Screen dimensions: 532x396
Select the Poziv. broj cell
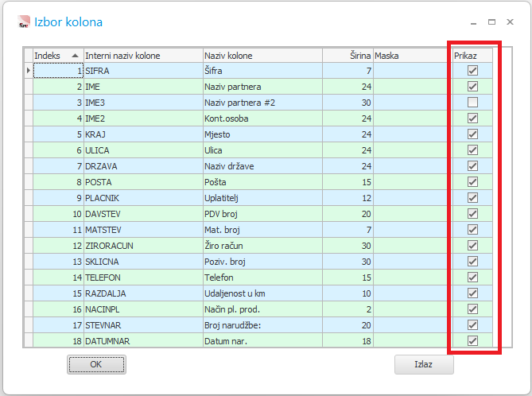pos(262,262)
